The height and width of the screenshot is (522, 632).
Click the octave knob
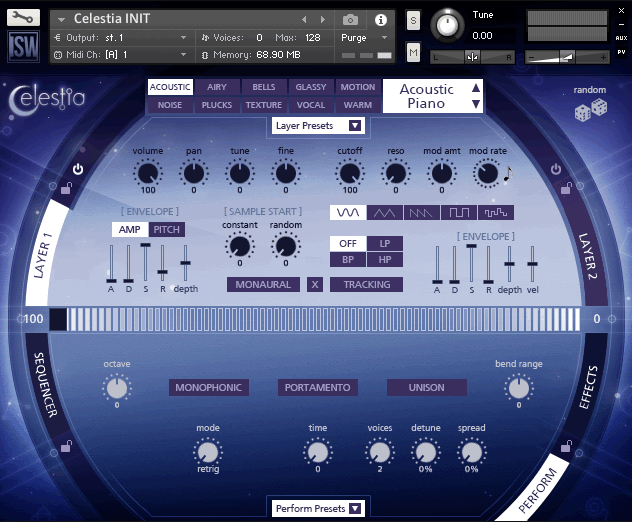click(117, 388)
